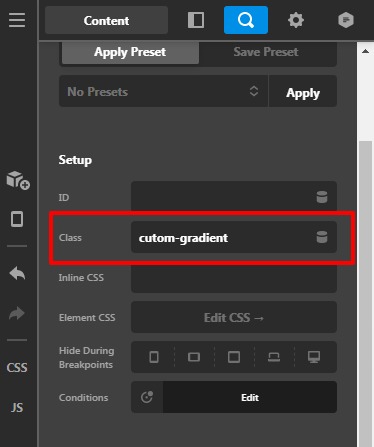Open dynamic content for Class field
Viewport: 374px width, 447px height.
pos(322,237)
